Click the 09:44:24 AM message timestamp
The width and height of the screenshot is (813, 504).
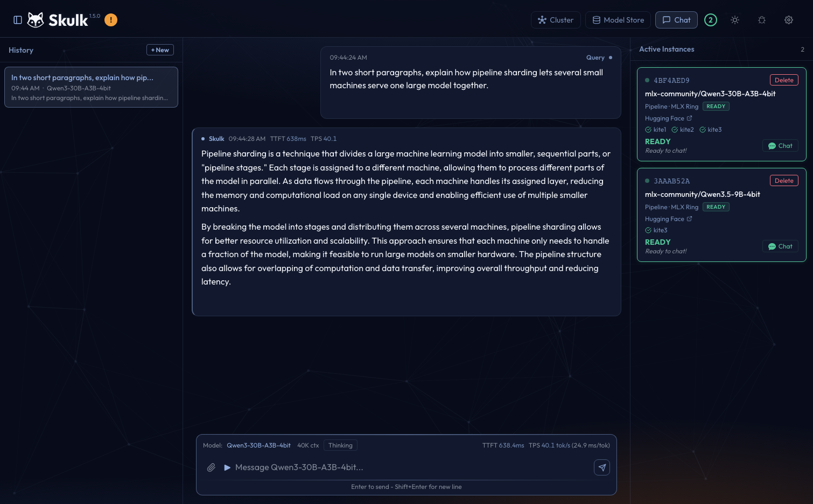(x=348, y=58)
